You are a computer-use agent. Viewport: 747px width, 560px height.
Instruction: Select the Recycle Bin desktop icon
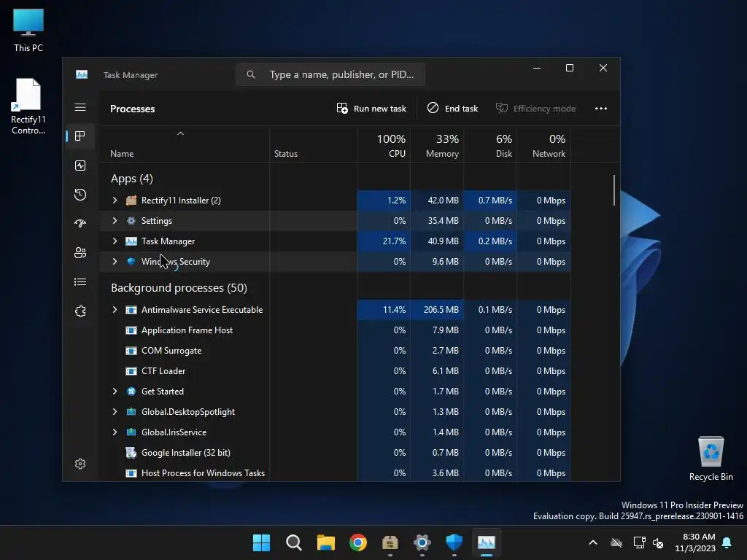coord(711,459)
